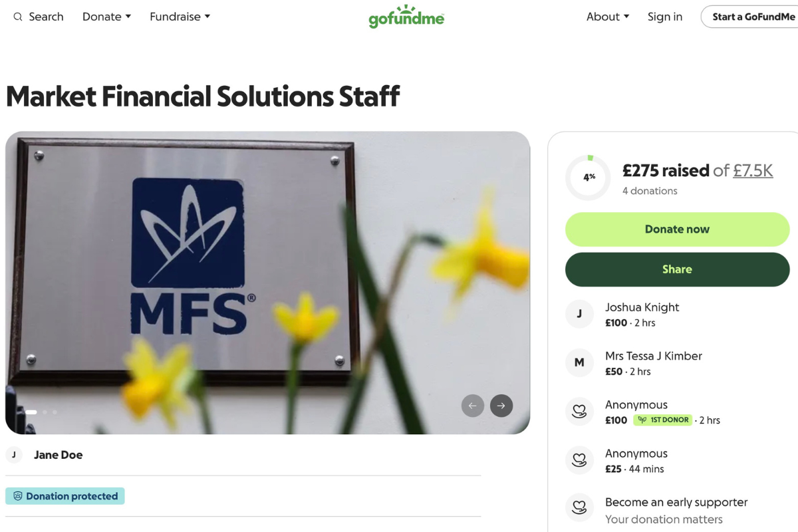
Task: Show the next carousel image
Action: 501,406
